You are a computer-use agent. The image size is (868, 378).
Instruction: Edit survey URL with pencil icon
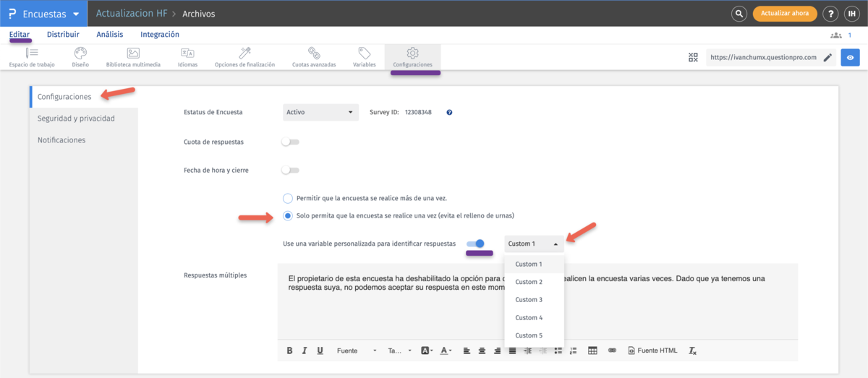[827, 57]
